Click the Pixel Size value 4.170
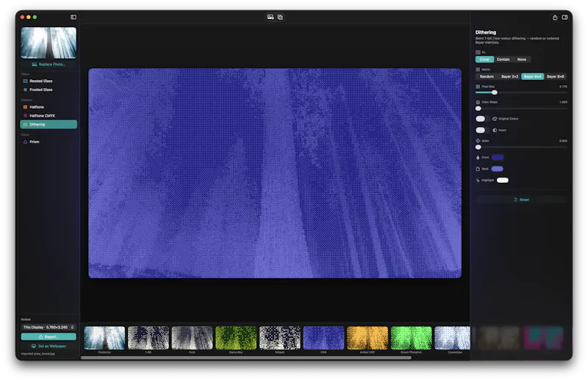Viewport: 588px width, 381px height. coord(563,87)
